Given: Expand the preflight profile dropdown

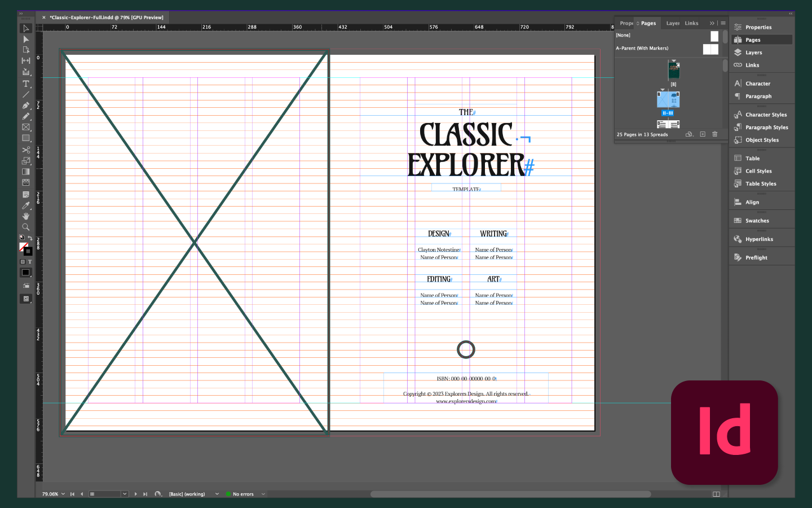Looking at the screenshot, I should pos(217,494).
